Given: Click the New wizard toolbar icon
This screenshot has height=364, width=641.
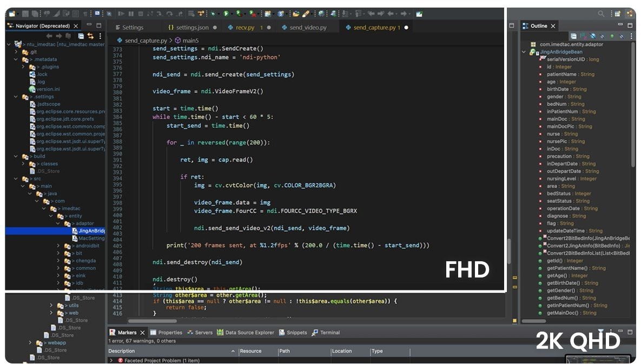Looking at the screenshot, I should click(12, 14).
